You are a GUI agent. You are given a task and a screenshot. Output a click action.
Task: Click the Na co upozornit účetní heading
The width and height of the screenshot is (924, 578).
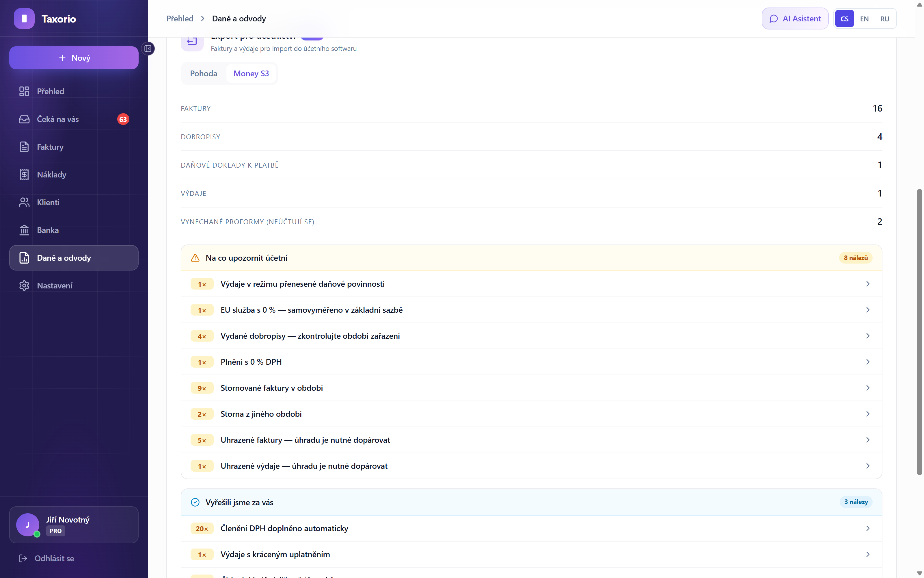[247, 258]
